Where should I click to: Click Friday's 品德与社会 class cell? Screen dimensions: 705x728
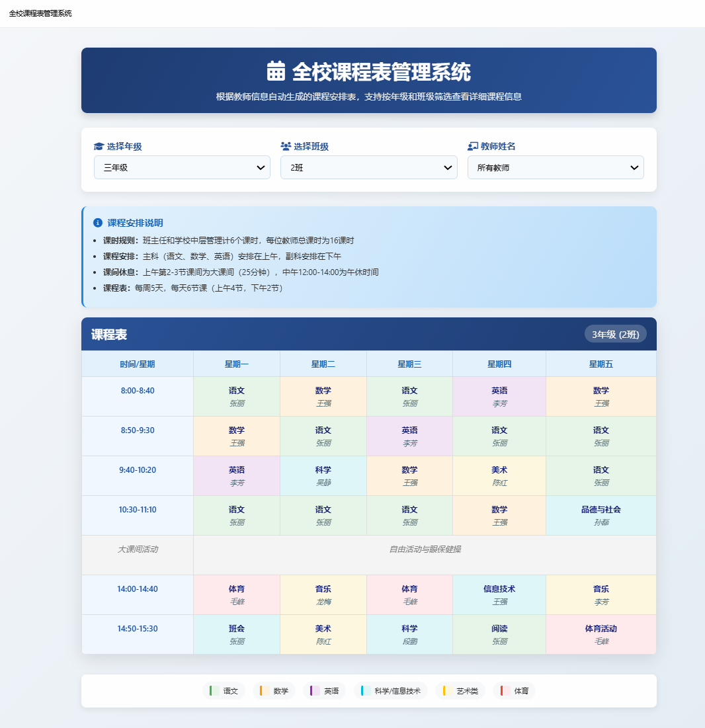coord(601,514)
